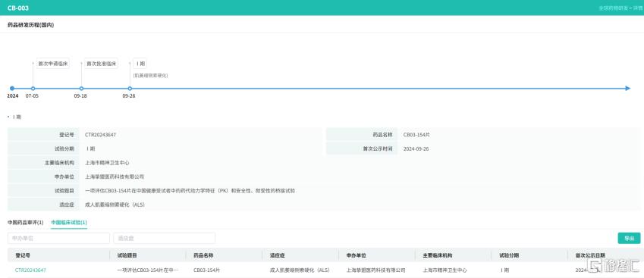Click table cell CB03-154片
This screenshot has height=278, width=644.
[x=206, y=270]
